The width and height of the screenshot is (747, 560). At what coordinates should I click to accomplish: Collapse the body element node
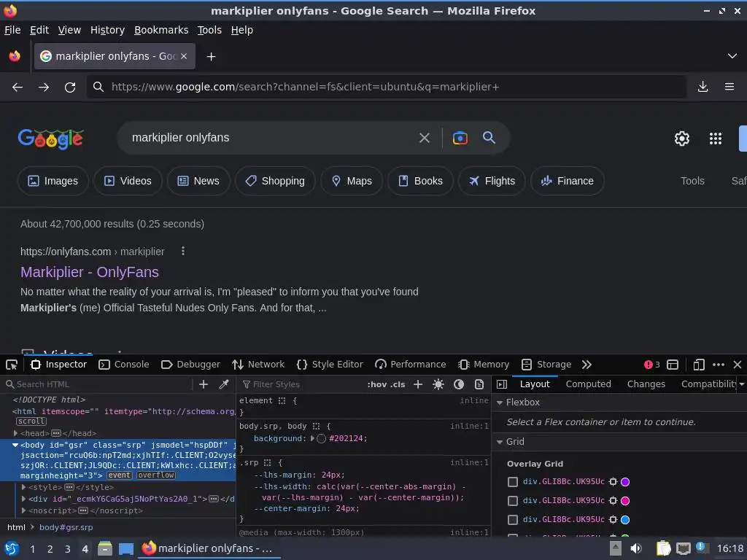[x=15, y=446]
